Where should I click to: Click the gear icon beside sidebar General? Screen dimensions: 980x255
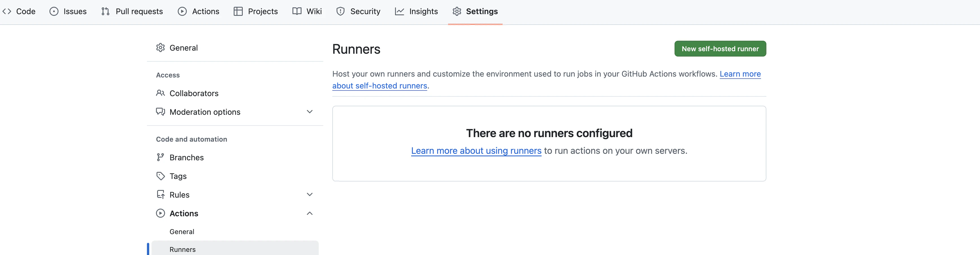coord(161,47)
